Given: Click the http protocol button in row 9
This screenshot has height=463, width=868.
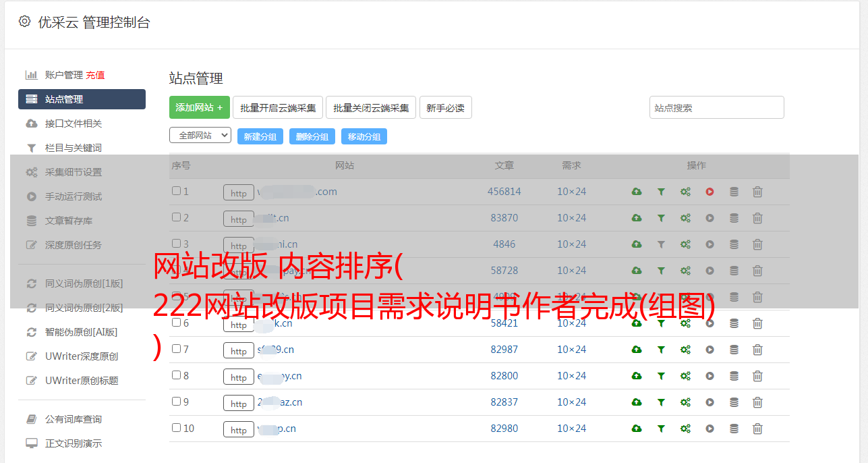Looking at the screenshot, I should tap(239, 404).
